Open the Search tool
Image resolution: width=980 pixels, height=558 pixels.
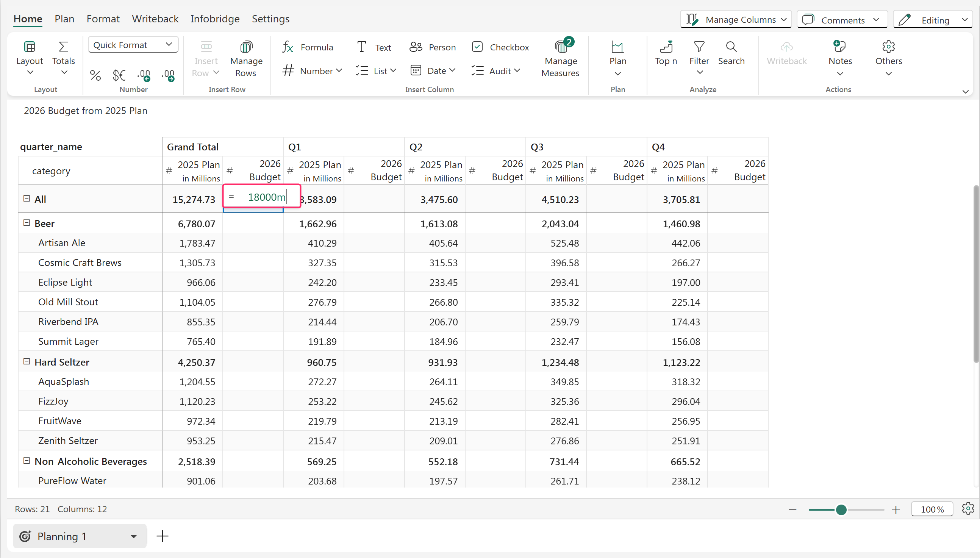pyautogui.click(x=731, y=53)
